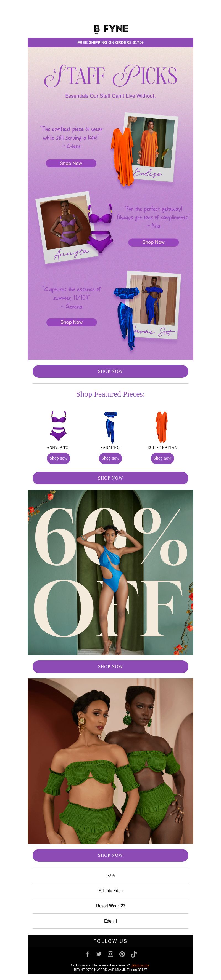Screen dimensions: 221x980
Task: Open the Eden II link
Action: (110, 921)
